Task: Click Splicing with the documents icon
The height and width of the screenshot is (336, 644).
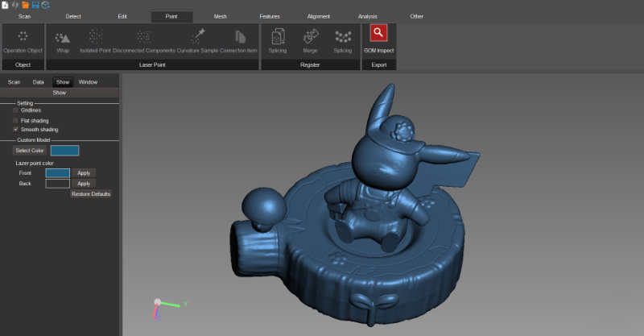Action: [278, 42]
